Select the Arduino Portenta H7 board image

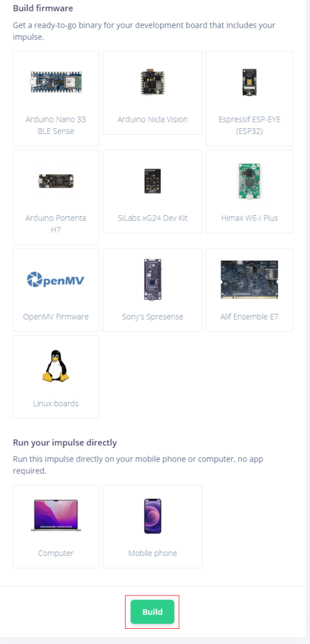[x=56, y=180]
